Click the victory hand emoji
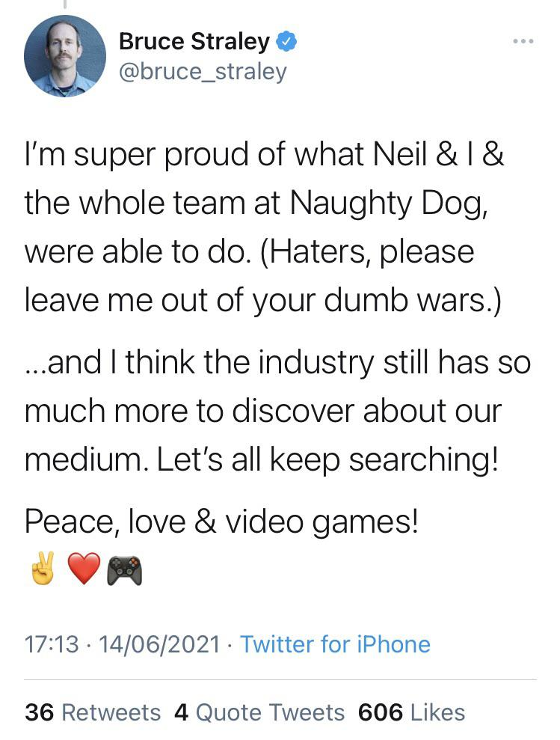Screen dimensions: 560x740 click(43, 572)
